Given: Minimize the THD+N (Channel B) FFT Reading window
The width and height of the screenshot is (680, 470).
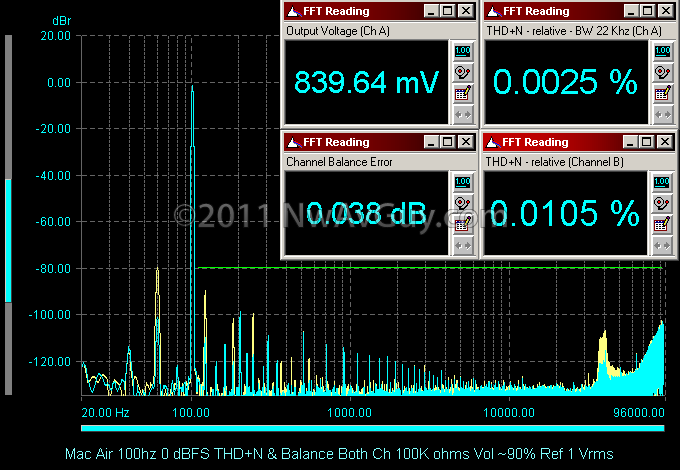Looking at the screenshot, I should (631, 142).
